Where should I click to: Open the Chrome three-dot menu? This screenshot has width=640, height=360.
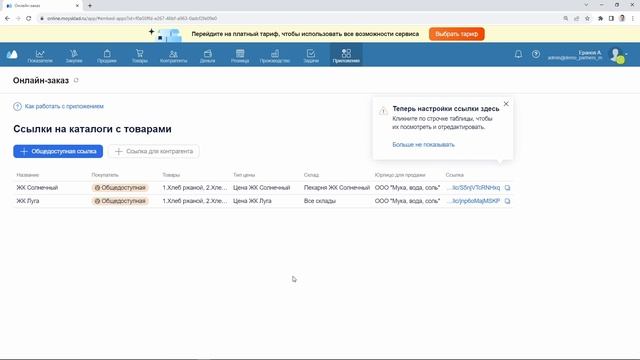tap(633, 18)
